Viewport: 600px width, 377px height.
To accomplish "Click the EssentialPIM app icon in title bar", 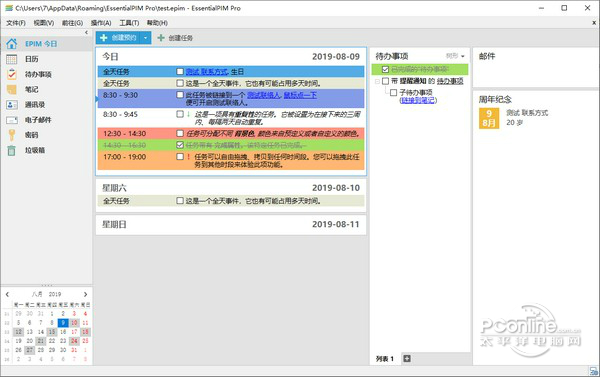I will pyautogui.click(x=9, y=8).
